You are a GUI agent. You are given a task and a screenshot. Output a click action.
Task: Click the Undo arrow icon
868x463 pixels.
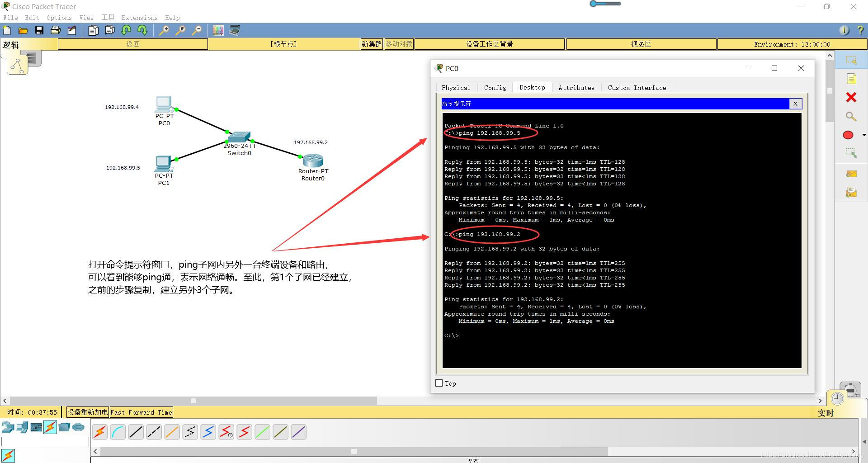(x=126, y=30)
